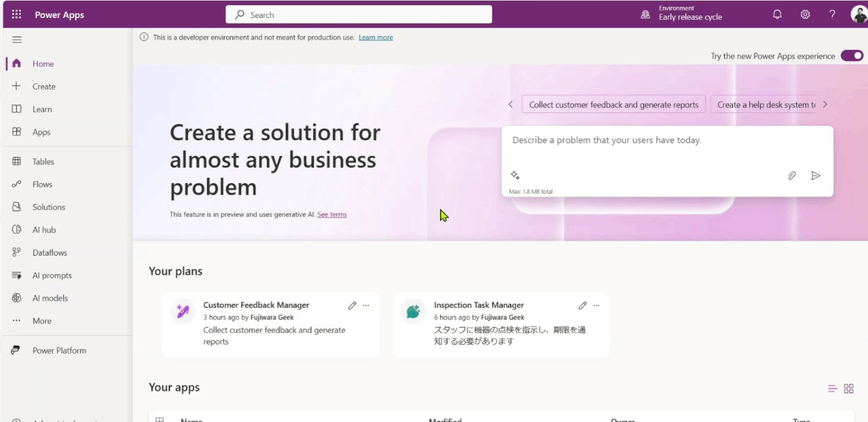Click the Inspection Task Manager plan thumbnail icon
Viewport: 868px width, 422px height.
pyautogui.click(x=414, y=311)
